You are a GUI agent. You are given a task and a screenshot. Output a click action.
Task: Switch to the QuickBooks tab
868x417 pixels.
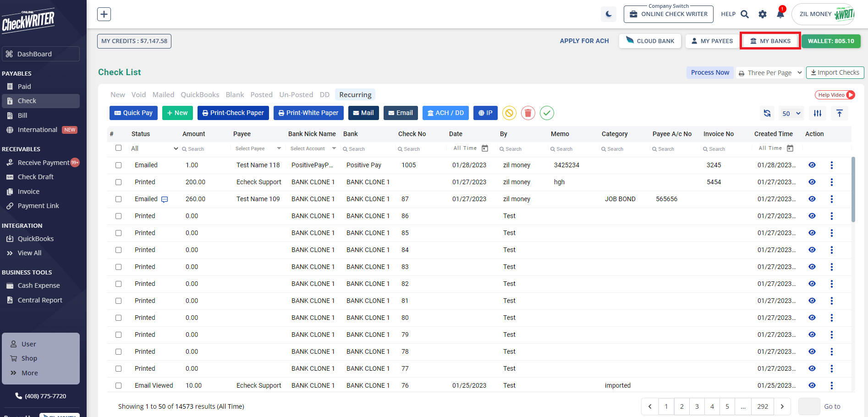200,95
